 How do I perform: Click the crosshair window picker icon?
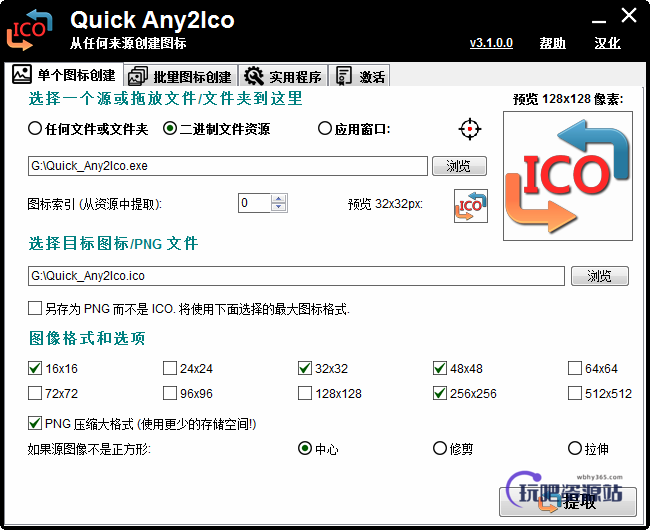click(470, 129)
